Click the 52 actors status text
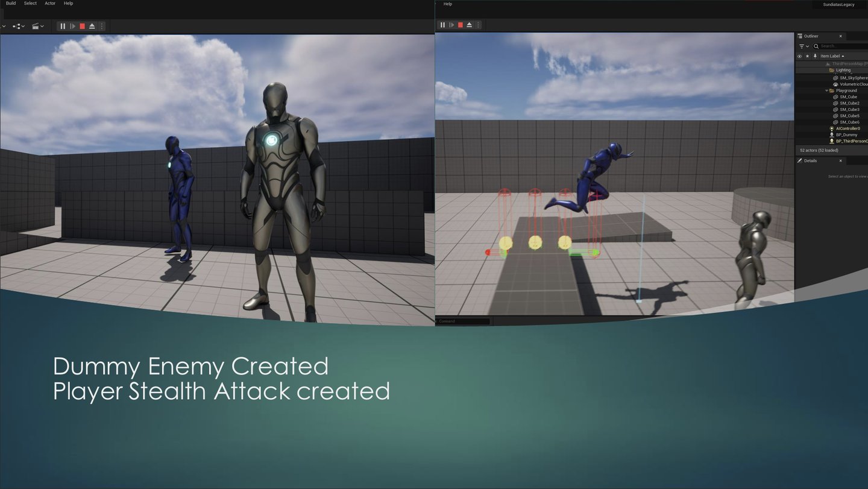This screenshot has width=868, height=489. click(x=819, y=150)
